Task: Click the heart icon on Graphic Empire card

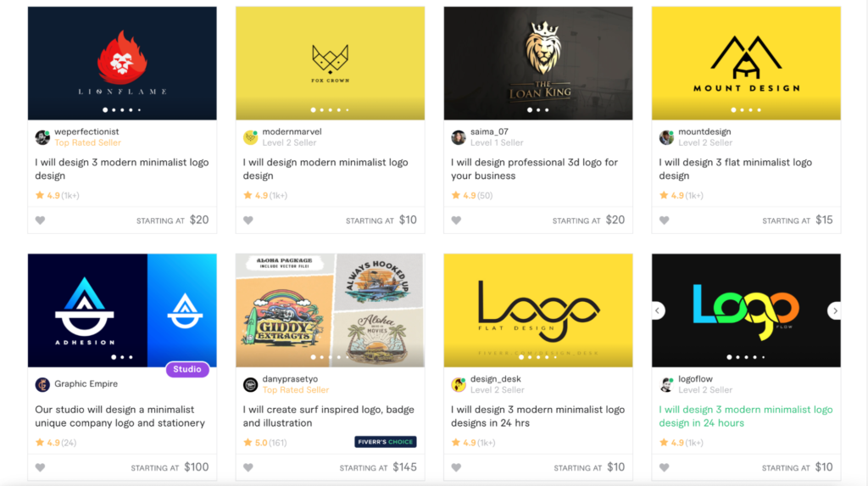Action: click(41, 467)
